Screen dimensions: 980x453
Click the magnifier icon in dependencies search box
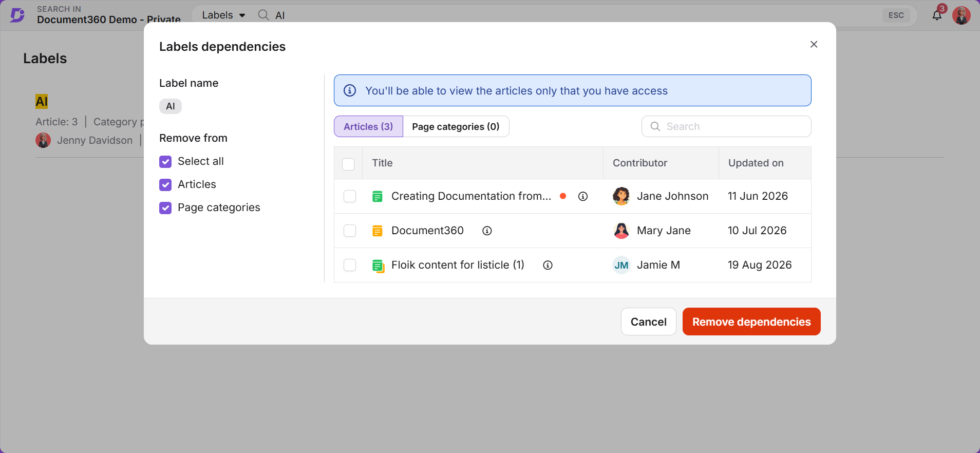pyautogui.click(x=655, y=126)
